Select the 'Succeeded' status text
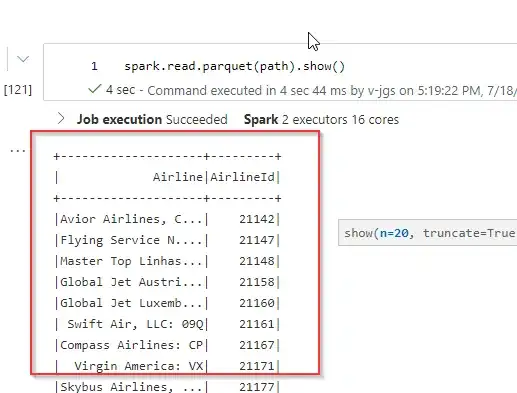517x393 pixels. (x=197, y=119)
